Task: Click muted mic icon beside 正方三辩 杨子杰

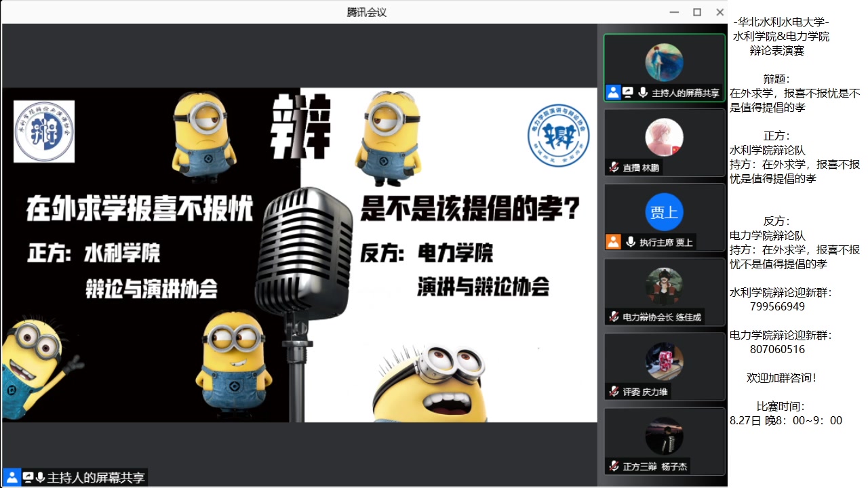Action: [x=614, y=466]
